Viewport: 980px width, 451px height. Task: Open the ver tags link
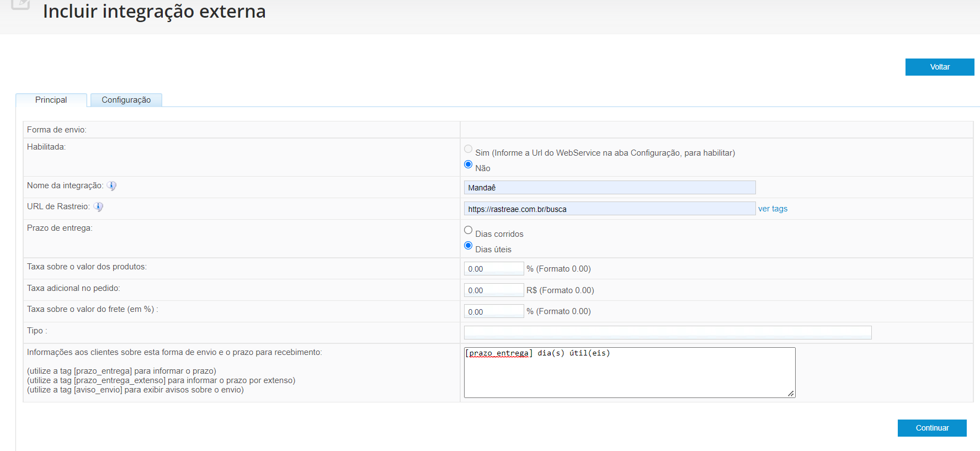[x=773, y=209]
